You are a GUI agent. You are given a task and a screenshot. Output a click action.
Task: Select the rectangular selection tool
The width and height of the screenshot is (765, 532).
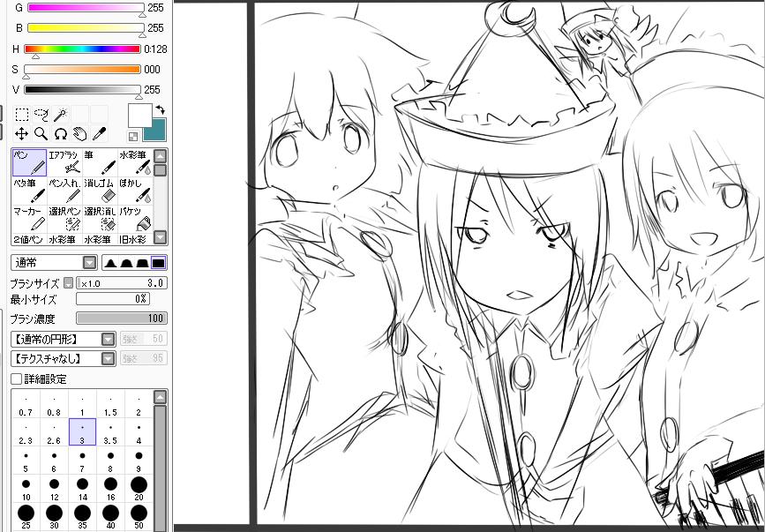click(21, 115)
